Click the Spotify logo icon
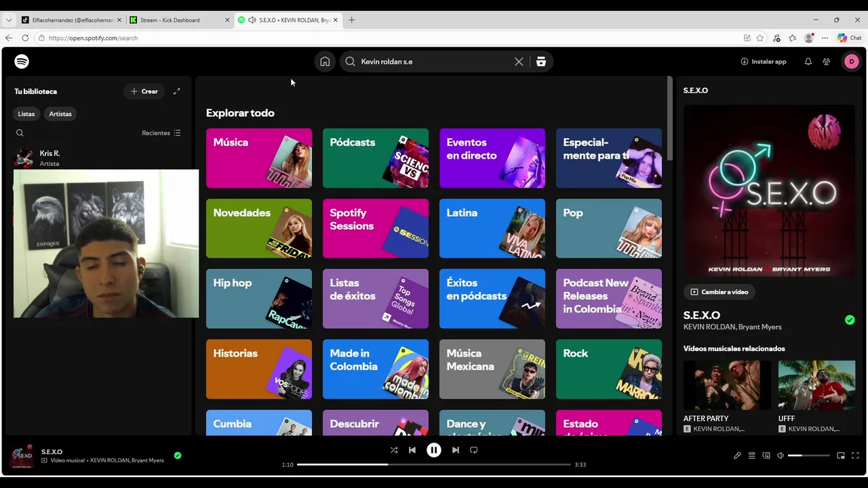 pyautogui.click(x=22, y=62)
